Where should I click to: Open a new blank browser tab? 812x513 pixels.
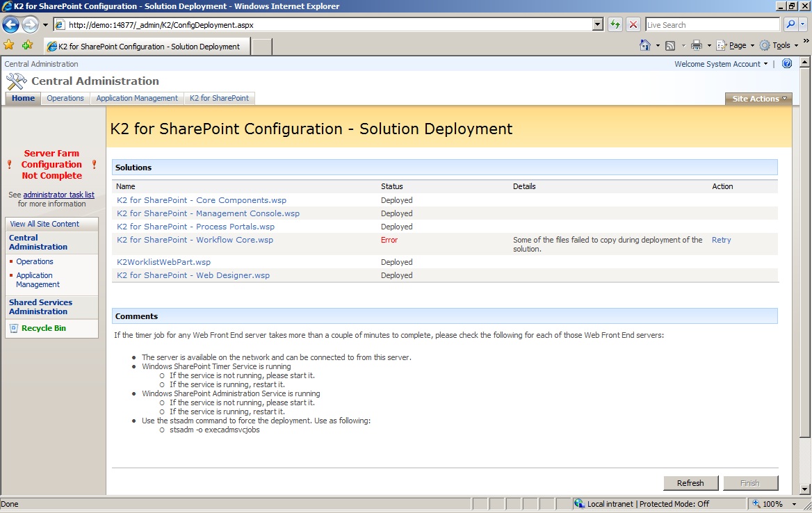point(262,47)
